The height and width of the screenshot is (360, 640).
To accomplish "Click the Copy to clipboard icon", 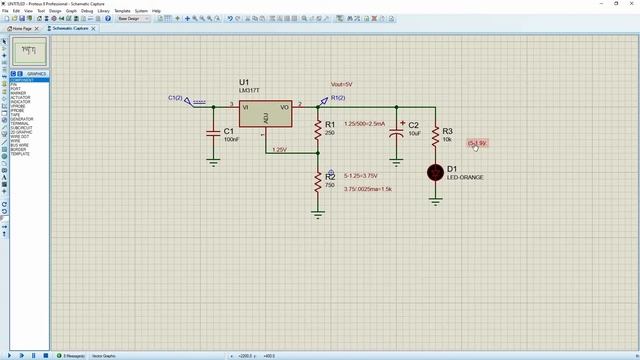I will (x=255, y=18).
